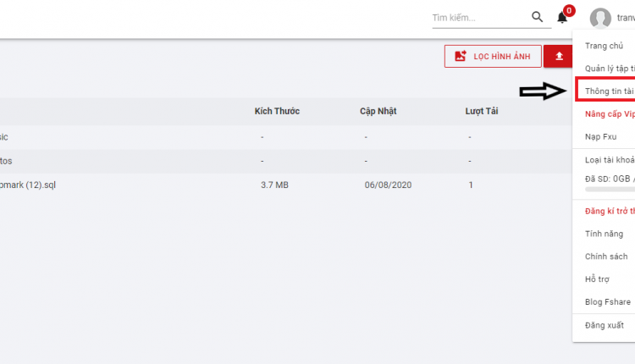
Task: Open Tính năng menu item
Action: [x=604, y=234]
